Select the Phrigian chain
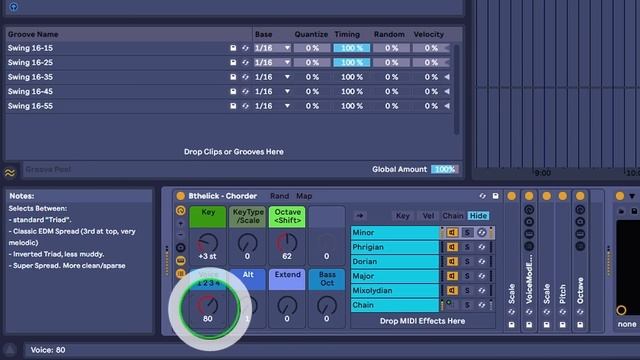 point(395,247)
